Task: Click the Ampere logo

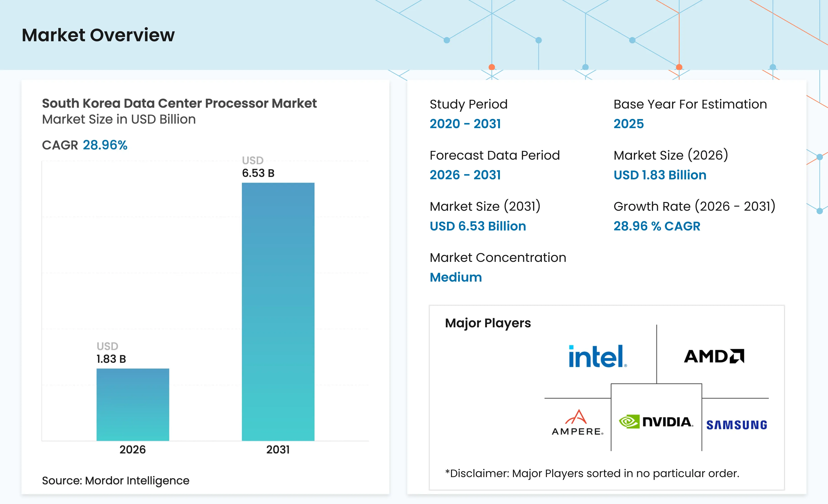Action: 577,422
